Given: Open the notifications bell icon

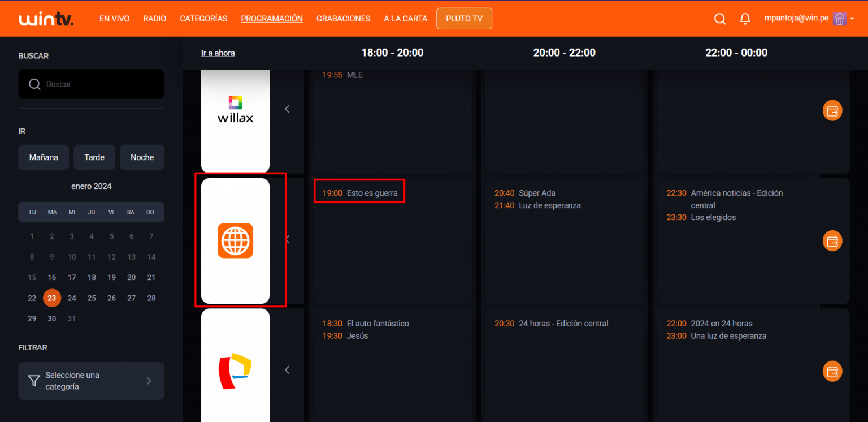Looking at the screenshot, I should 745,19.
